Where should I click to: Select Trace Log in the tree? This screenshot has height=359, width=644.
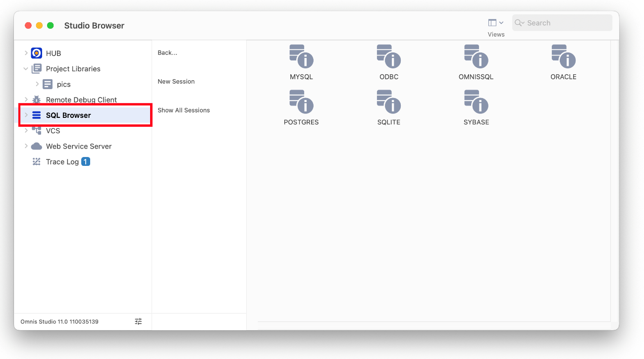62,161
